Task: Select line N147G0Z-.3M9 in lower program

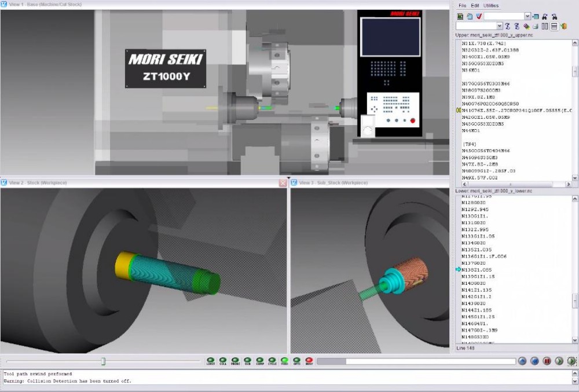Action: [479, 331]
